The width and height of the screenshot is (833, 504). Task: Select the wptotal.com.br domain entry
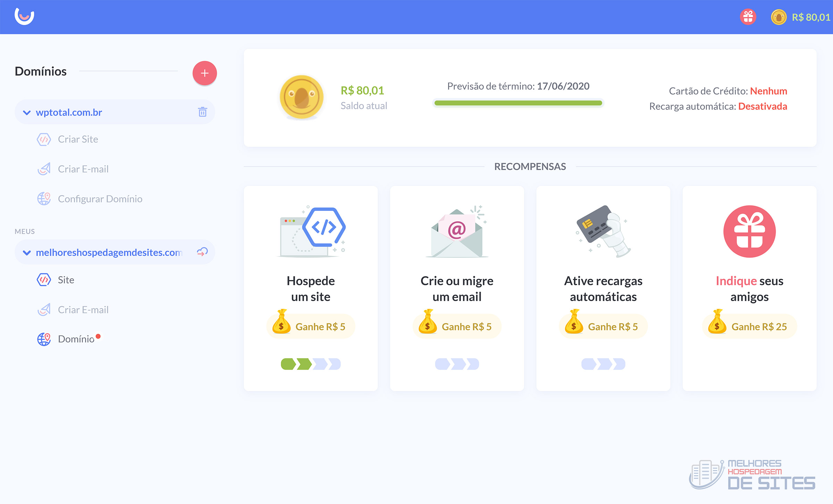(69, 112)
